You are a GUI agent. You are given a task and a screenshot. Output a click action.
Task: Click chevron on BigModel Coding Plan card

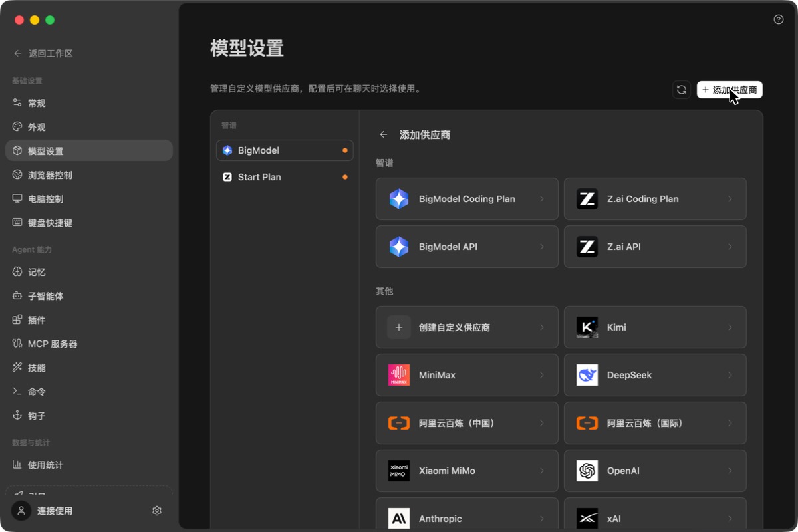pos(542,199)
